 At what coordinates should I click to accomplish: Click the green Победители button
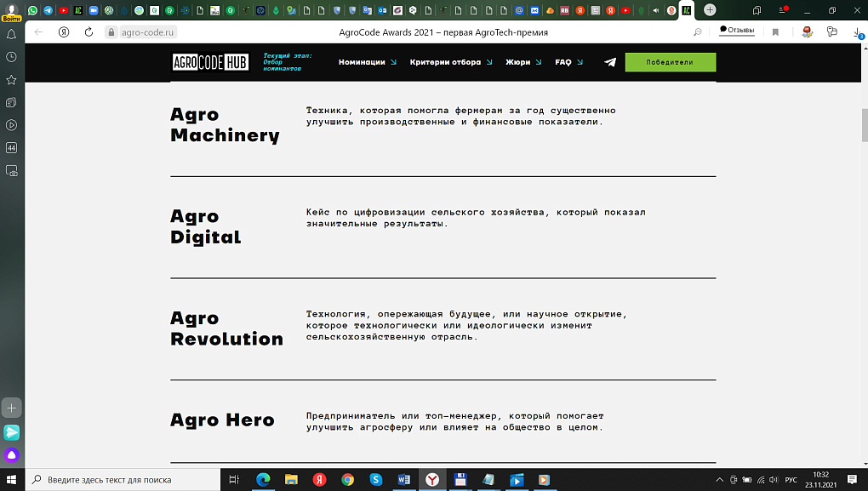(671, 62)
